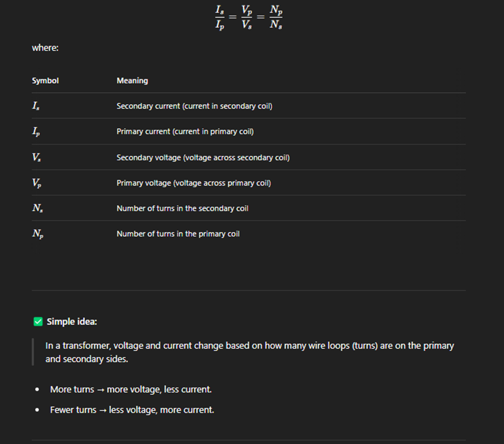
Task: Click the Vs symbol in the table
Action: tap(37, 158)
